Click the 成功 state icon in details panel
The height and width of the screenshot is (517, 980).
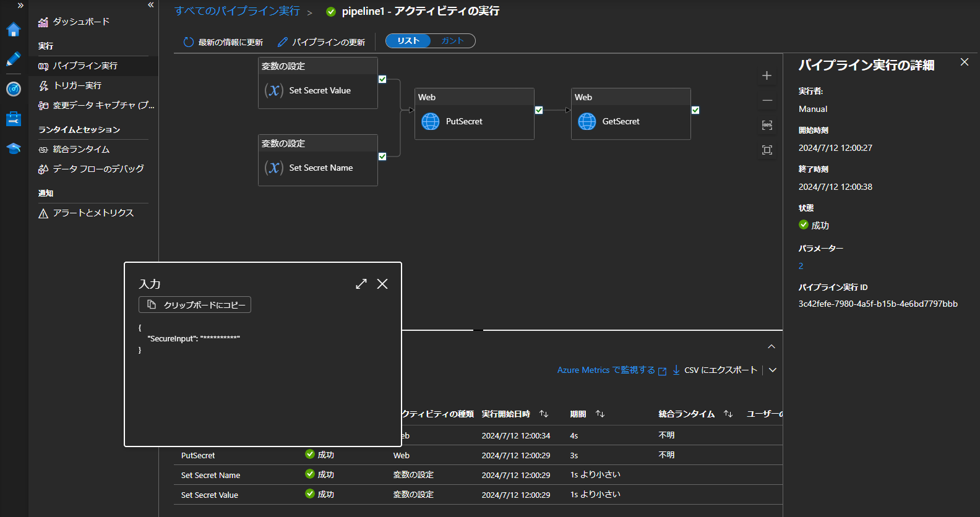tap(804, 224)
